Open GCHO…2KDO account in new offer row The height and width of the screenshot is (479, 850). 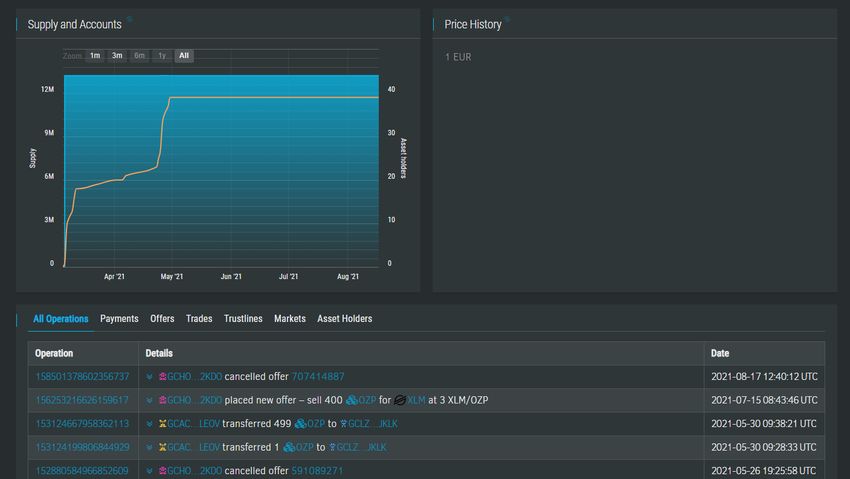point(195,400)
